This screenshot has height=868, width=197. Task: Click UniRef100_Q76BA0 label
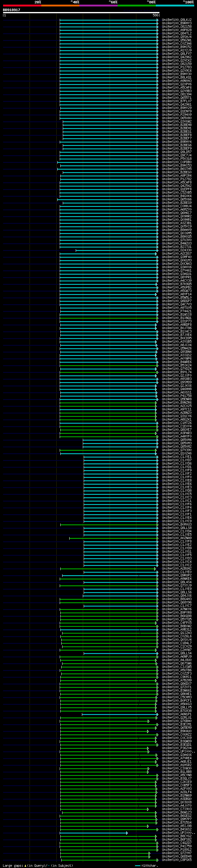176,721
